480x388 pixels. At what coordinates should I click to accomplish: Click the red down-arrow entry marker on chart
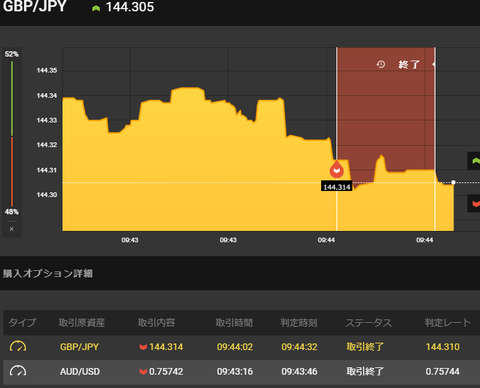337,169
